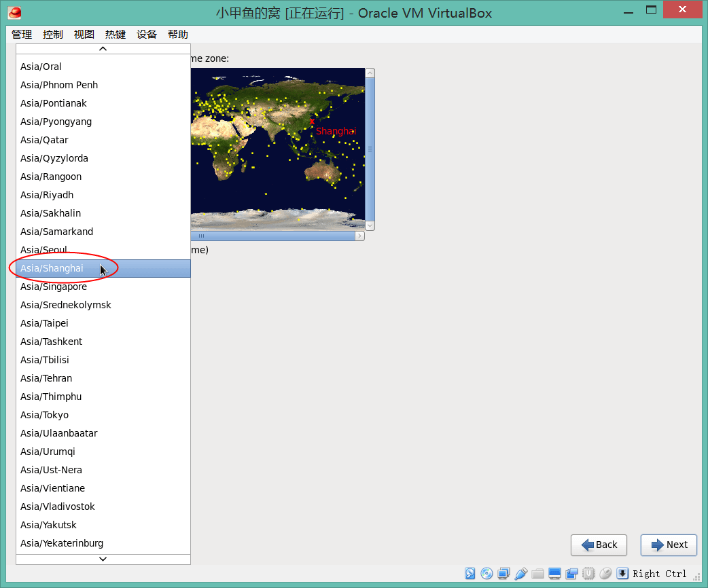Image resolution: width=708 pixels, height=588 pixels.
Task: Open the 管理 menu
Action: (x=22, y=35)
